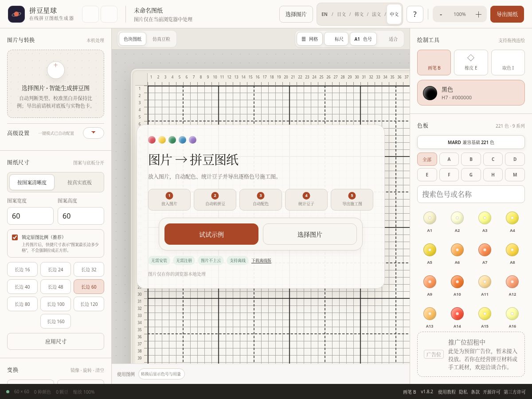Toggle the A1 色号 color code display
This screenshot has height=399, width=532.
(363, 39)
